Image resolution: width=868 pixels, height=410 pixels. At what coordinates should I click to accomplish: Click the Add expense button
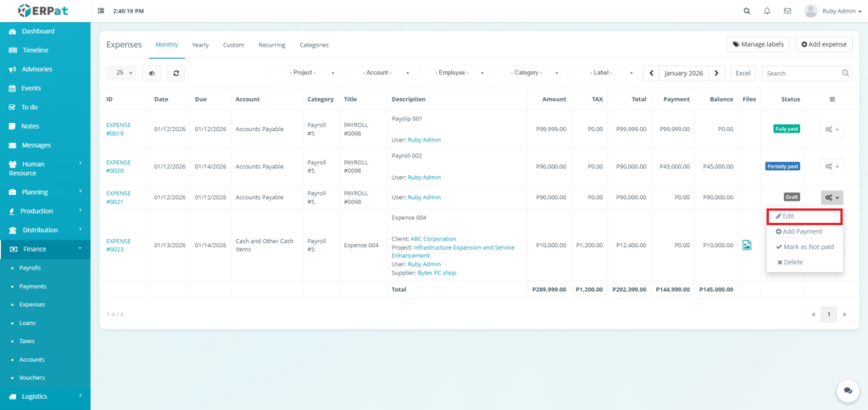coord(823,44)
